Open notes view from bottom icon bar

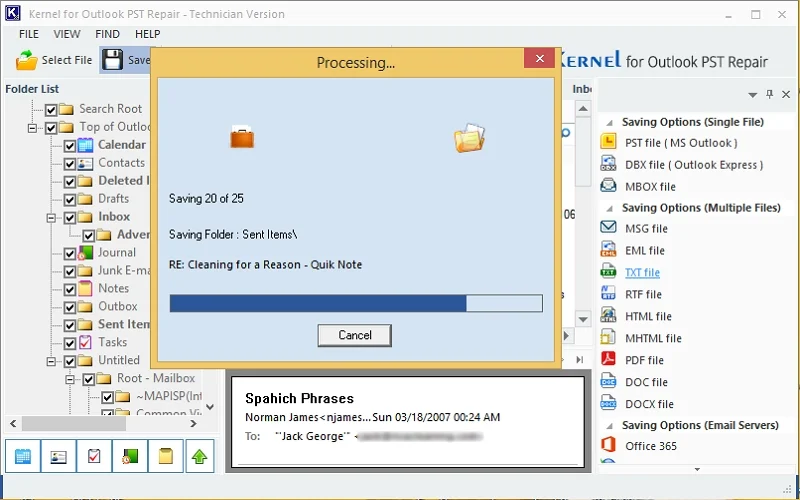click(165, 456)
